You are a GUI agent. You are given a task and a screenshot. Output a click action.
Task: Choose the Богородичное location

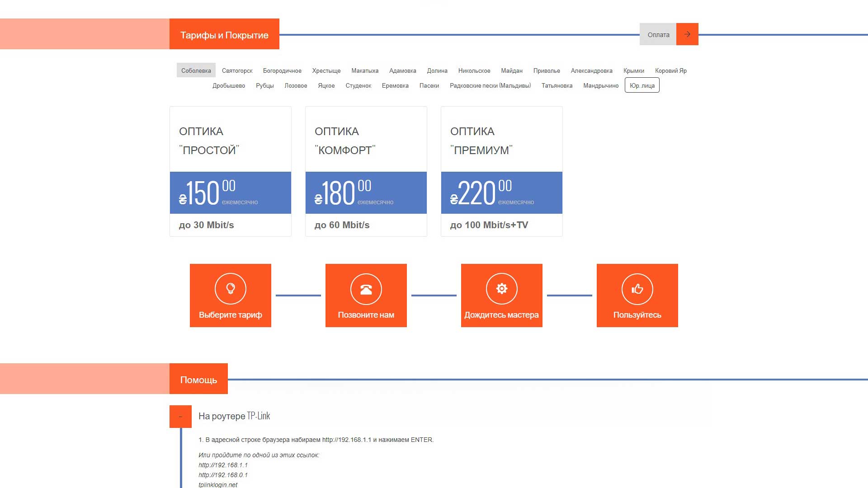282,70
